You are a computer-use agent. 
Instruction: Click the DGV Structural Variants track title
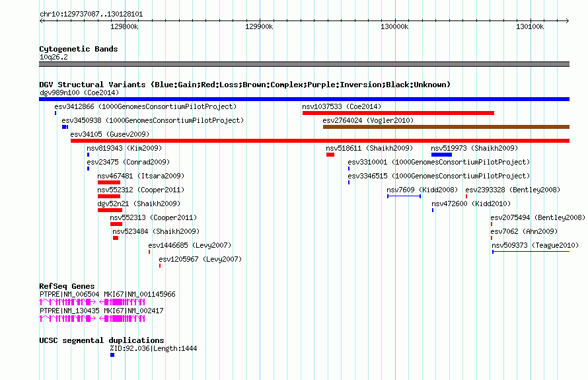click(245, 85)
